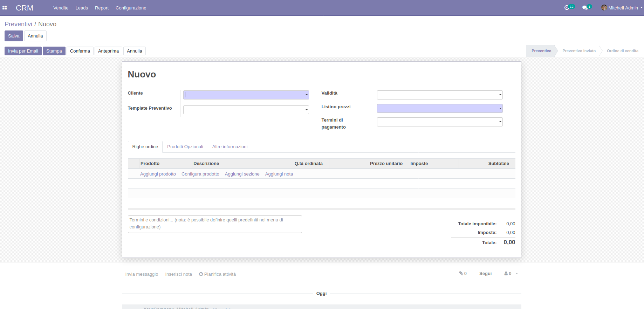Open Pianifica attività with its clock icon
The height and width of the screenshot is (309, 644).
point(217,274)
